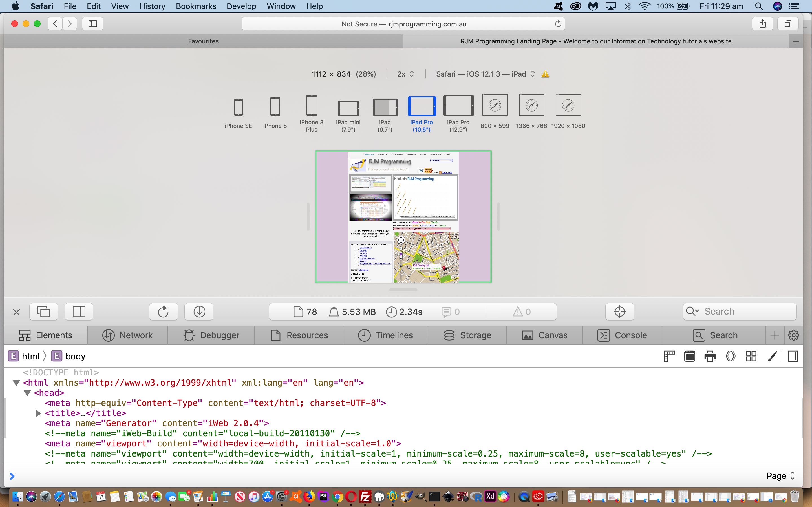Open the Timelines panel icon
The width and height of the screenshot is (812, 507).
click(x=363, y=335)
